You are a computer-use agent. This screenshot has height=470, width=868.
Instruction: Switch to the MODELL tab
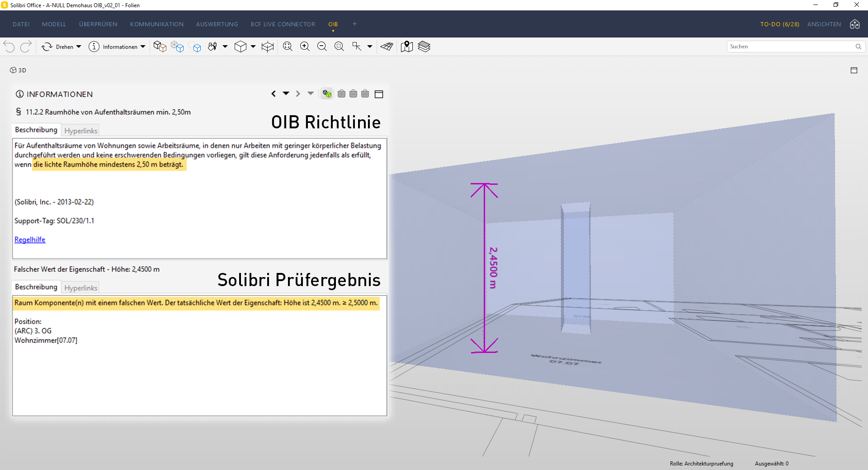[x=54, y=24]
